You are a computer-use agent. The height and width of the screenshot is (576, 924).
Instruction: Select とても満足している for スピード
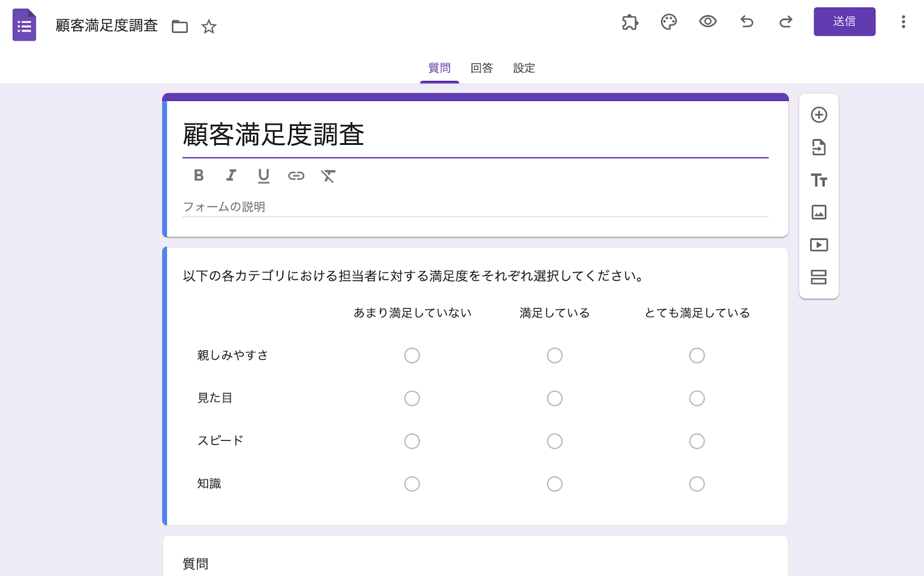[697, 441]
